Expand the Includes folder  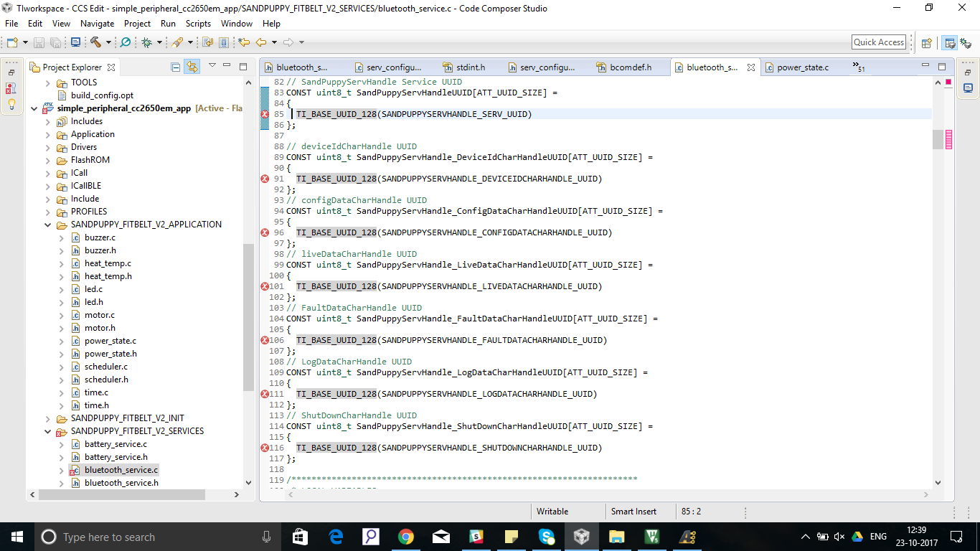coord(48,121)
